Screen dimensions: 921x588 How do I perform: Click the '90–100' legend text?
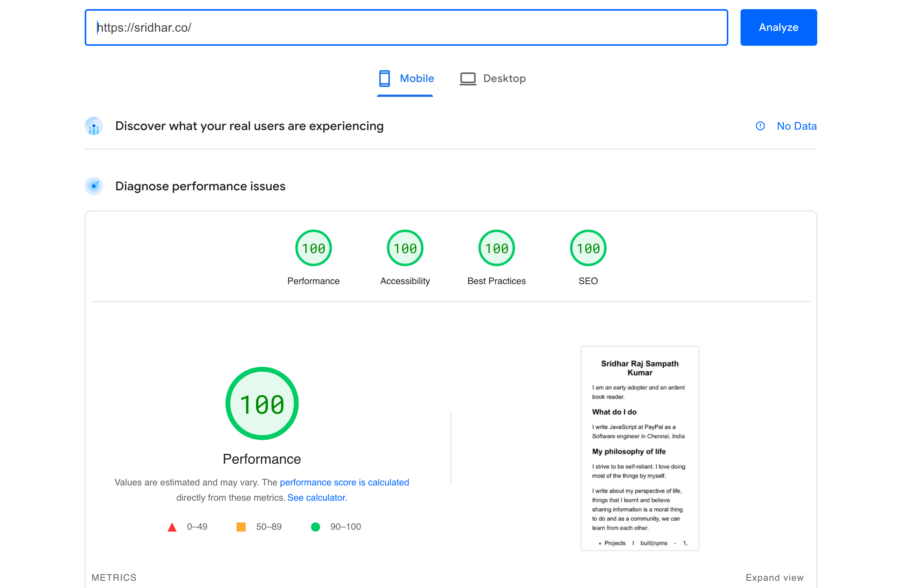point(346,527)
